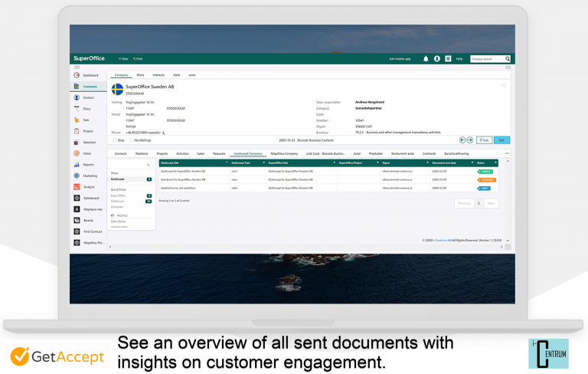Switch to the Interests tab

click(158, 75)
